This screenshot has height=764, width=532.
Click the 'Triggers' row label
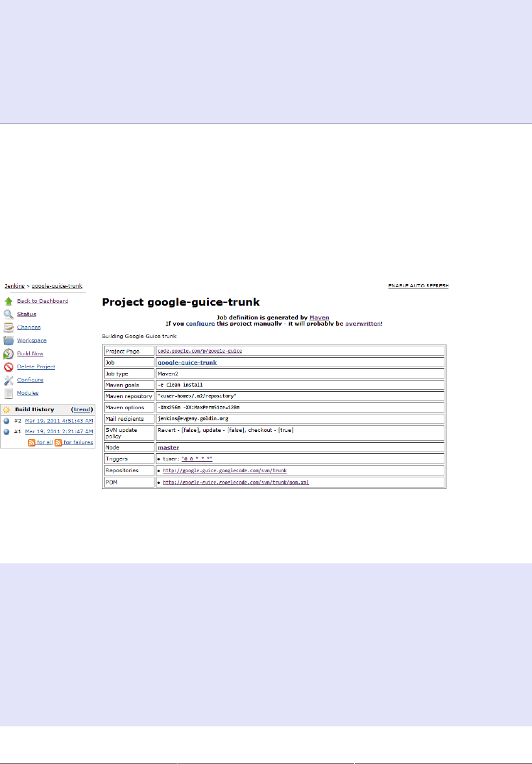(117, 459)
